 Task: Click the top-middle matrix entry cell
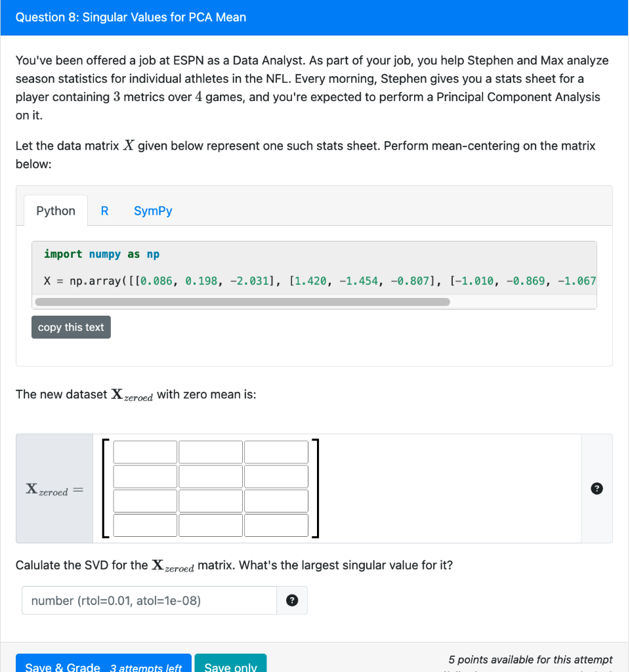click(210, 451)
